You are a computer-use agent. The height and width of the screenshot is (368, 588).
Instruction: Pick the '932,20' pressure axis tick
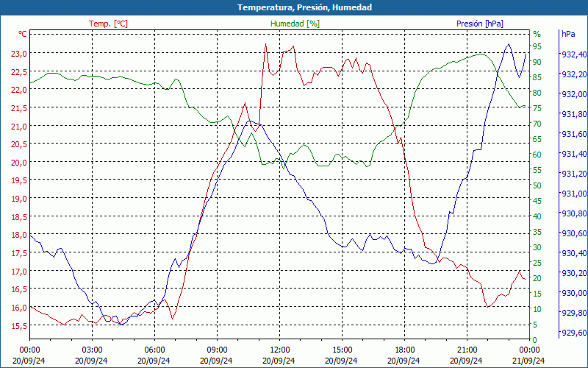[x=573, y=74]
